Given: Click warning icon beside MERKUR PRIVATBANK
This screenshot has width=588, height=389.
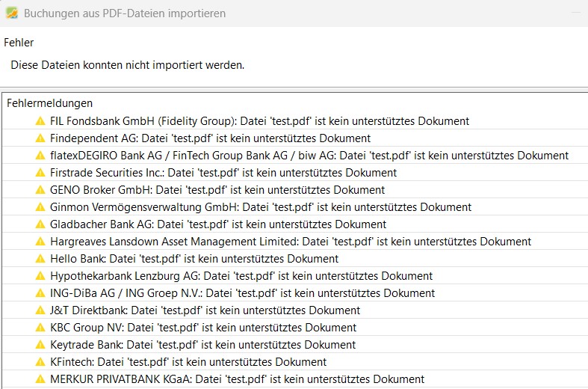Looking at the screenshot, I should pos(40,379).
